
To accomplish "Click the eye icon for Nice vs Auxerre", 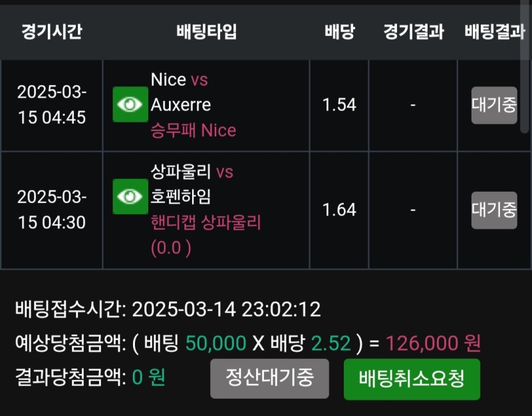I will 130,104.
